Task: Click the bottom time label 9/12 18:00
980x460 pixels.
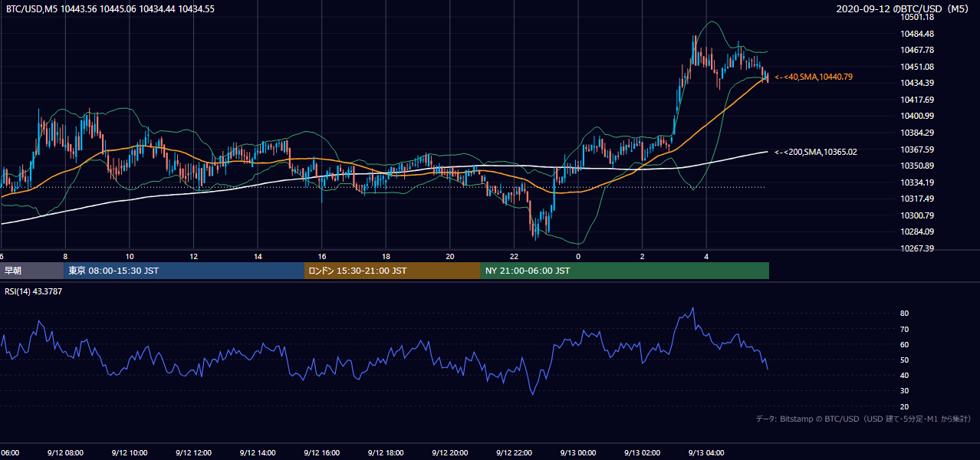Action: point(386,452)
